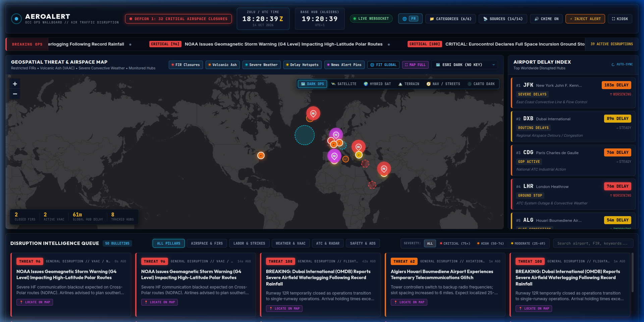Toggle Chime On sound setting

[546, 19]
